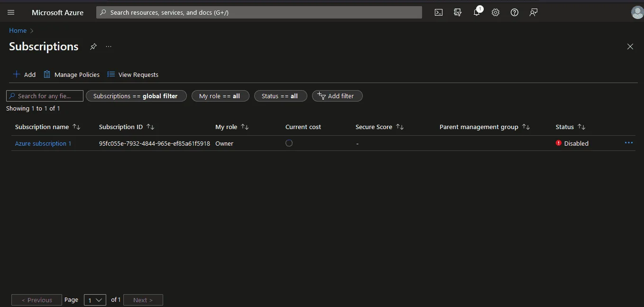This screenshot has width=644, height=307.
Task: Edit the Subscriptions == global filter pill
Action: pyautogui.click(x=136, y=96)
